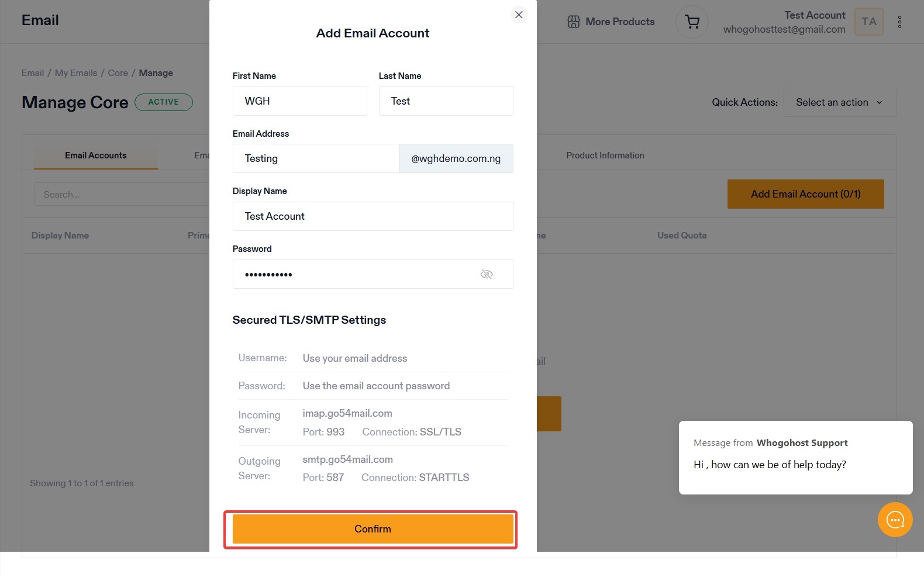This screenshot has width=924, height=588.
Task: Click the More Products grid icon
Action: [574, 22]
